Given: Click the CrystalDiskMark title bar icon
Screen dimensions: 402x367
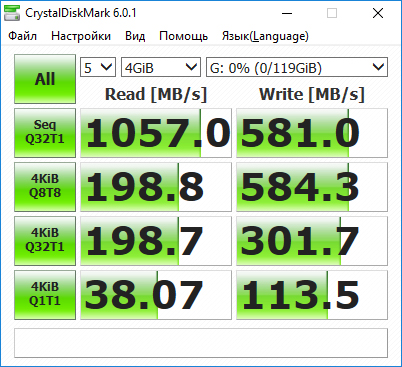Looking at the screenshot, I should (12, 13).
